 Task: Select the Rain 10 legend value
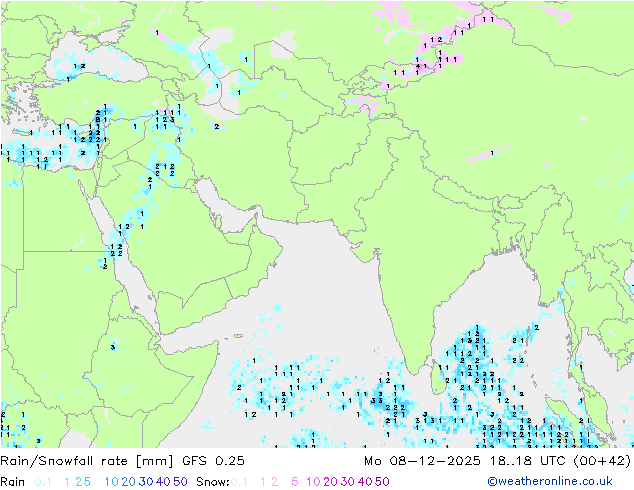(112, 482)
